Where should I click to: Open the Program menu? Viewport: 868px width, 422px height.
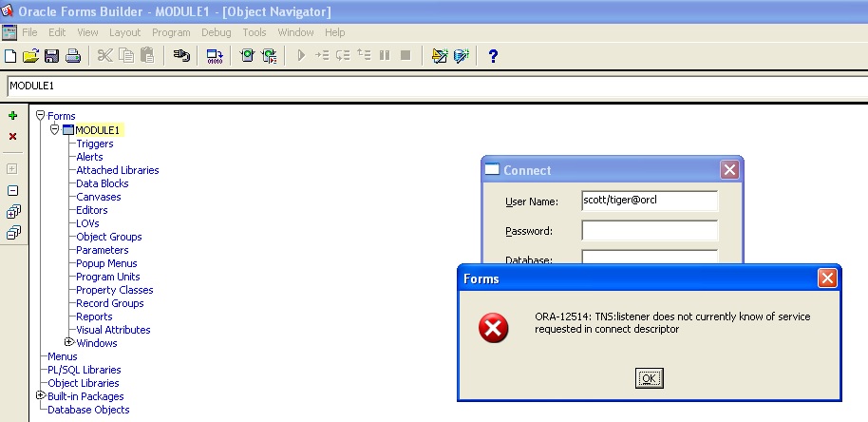[x=171, y=32]
